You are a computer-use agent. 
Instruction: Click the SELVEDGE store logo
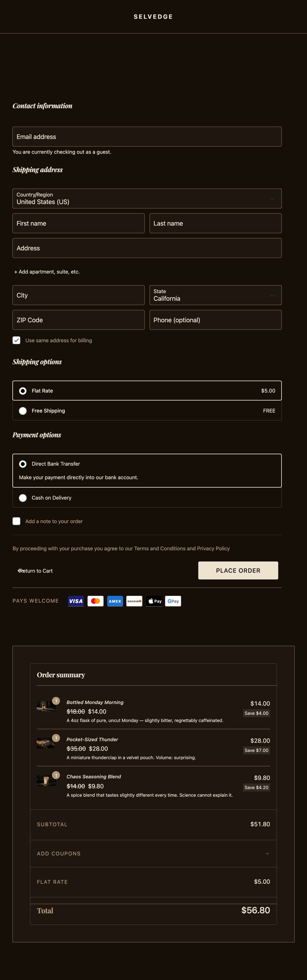(153, 17)
